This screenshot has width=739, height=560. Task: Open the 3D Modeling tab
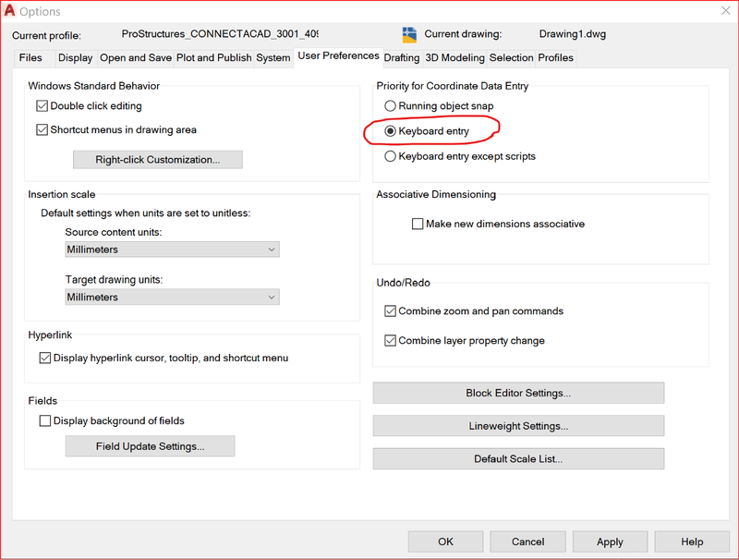(x=454, y=58)
